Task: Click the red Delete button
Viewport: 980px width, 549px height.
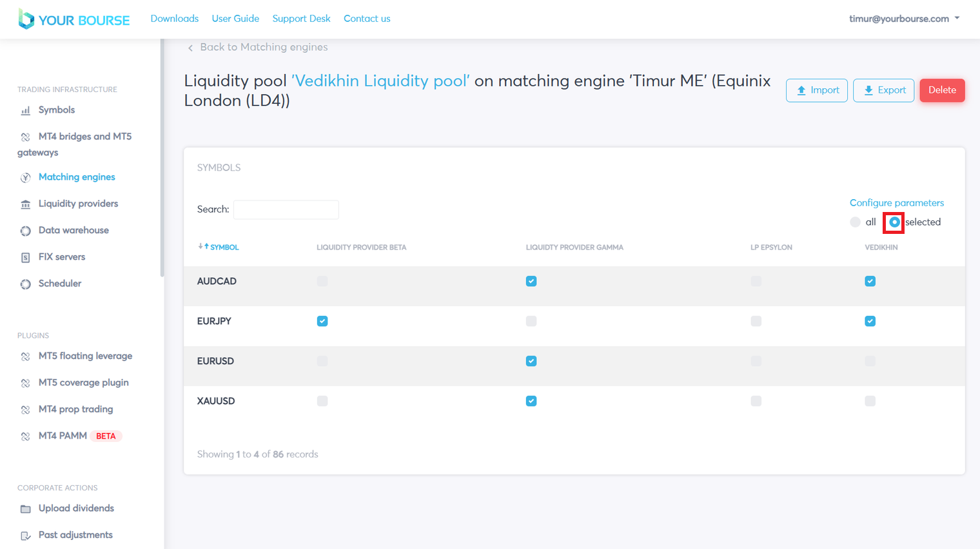Action: pos(942,90)
